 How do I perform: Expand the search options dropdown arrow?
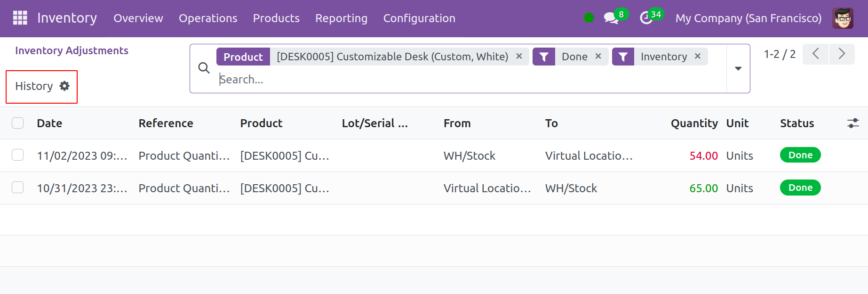[738, 69]
